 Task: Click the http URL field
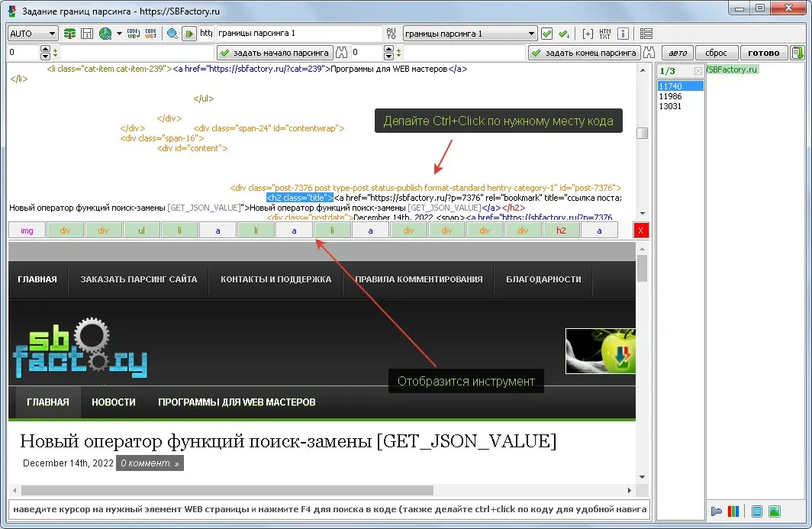coord(206,33)
